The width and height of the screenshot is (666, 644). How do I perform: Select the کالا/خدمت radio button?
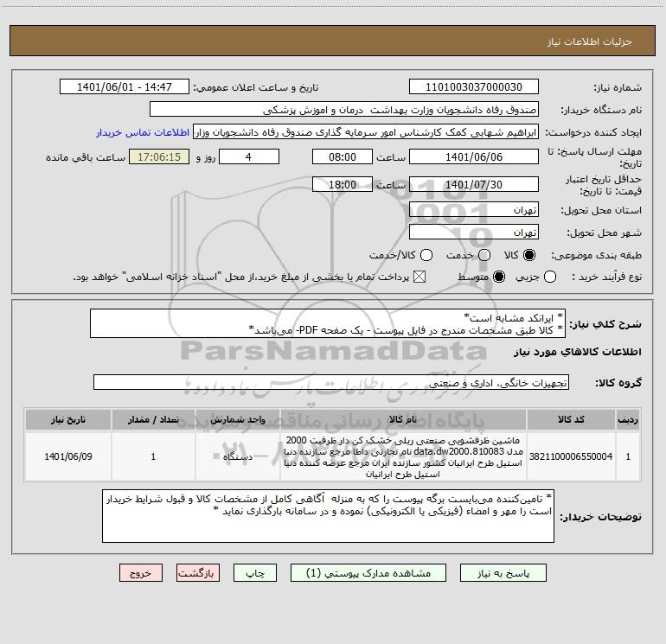click(426, 255)
